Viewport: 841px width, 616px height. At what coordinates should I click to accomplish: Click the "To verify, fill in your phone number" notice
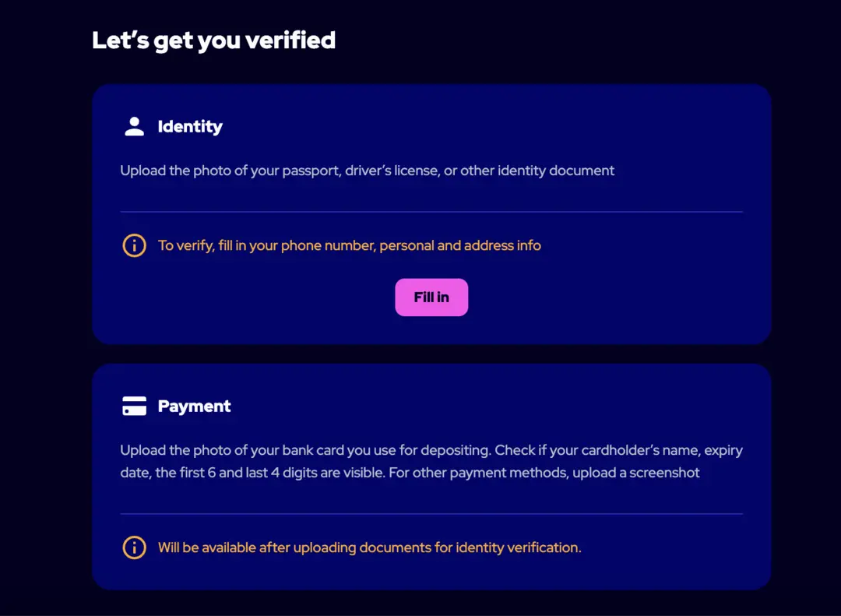349,246
